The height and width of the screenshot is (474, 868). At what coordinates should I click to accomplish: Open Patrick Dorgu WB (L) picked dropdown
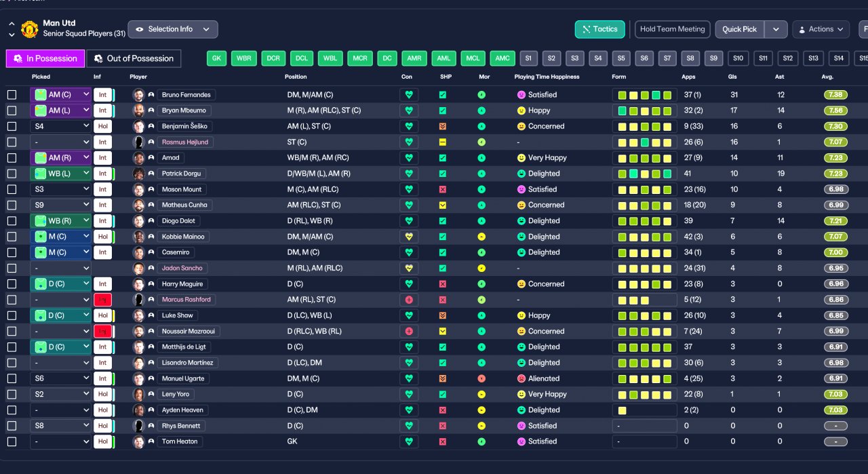(x=60, y=174)
